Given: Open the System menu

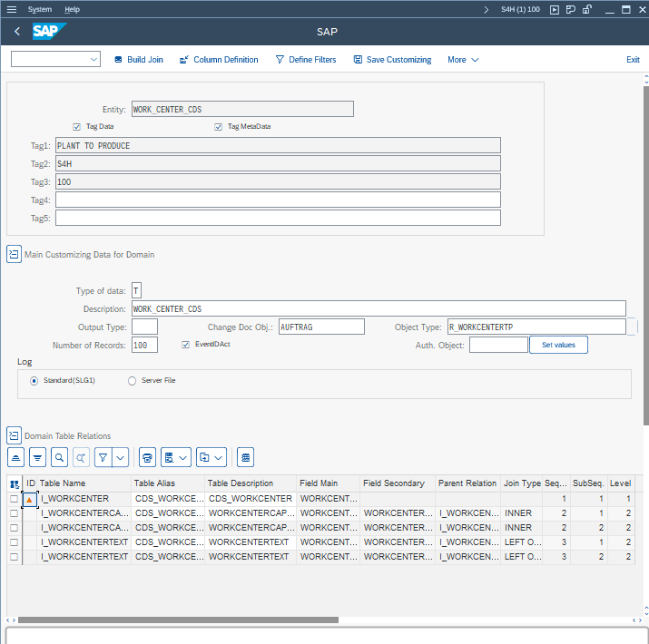Looking at the screenshot, I should click(x=40, y=9).
